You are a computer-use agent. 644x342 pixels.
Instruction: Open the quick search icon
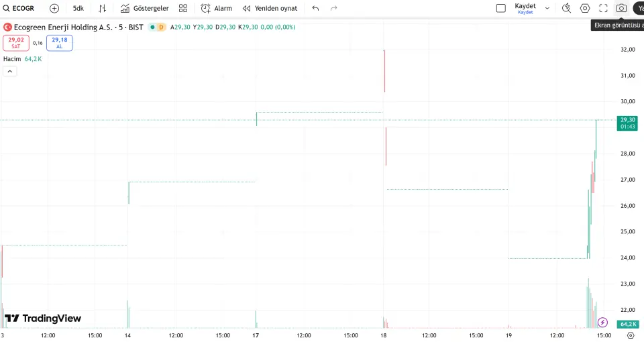point(566,8)
